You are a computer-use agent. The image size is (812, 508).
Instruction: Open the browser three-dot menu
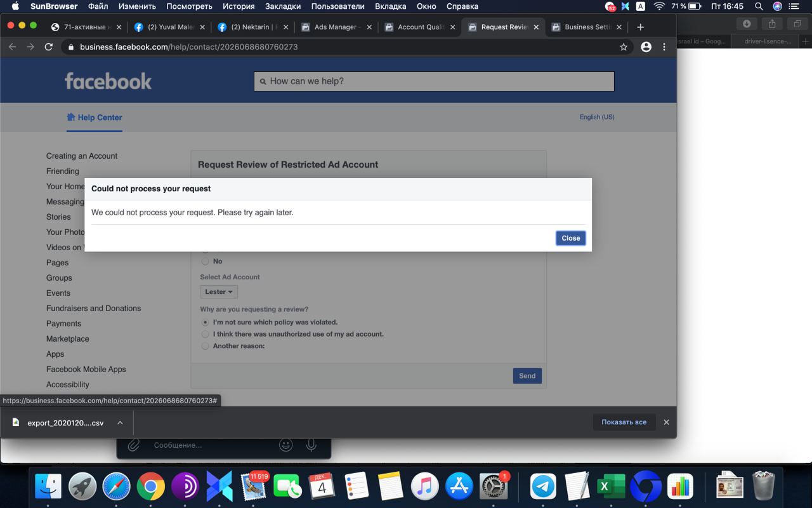tap(664, 47)
